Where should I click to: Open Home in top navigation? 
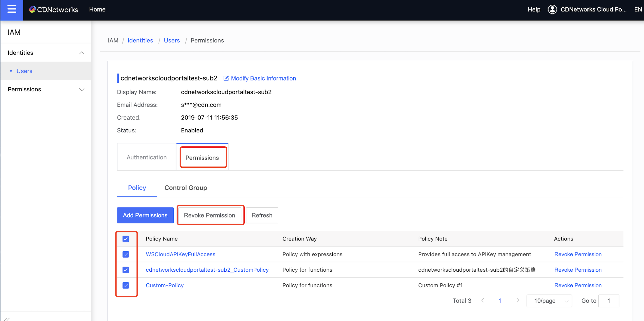click(x=97, y=9)
